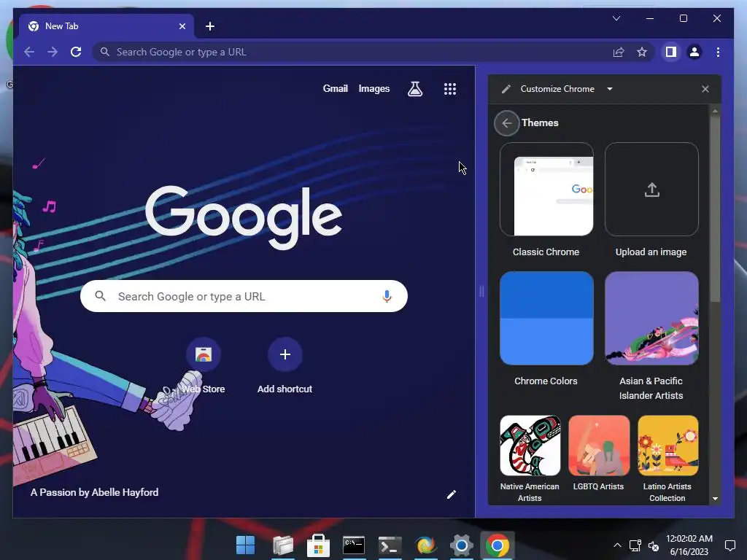Open Microsoft Store from taskbar

pos(318,545)
